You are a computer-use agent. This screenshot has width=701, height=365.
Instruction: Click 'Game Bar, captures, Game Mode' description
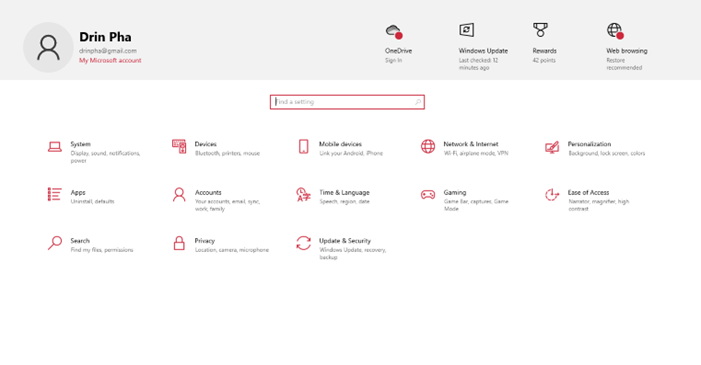click(476, 205)
